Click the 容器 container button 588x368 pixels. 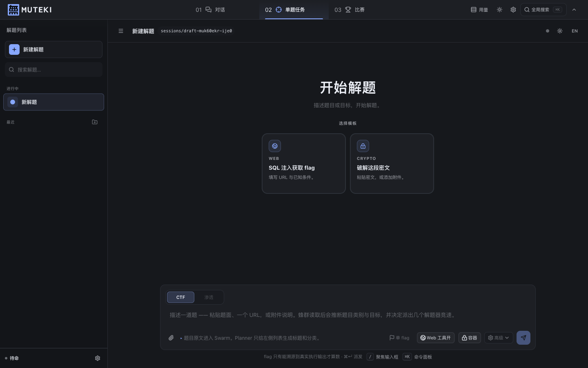(470, 338)
